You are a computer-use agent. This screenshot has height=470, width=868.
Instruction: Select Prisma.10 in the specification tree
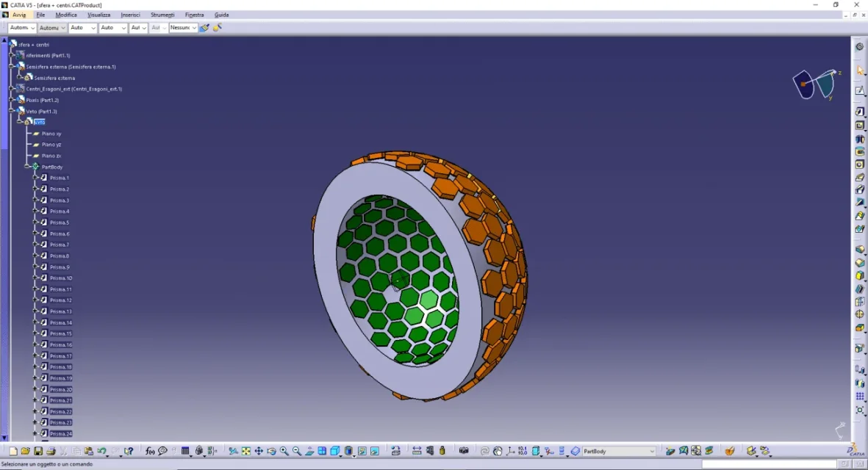(60, 278)
